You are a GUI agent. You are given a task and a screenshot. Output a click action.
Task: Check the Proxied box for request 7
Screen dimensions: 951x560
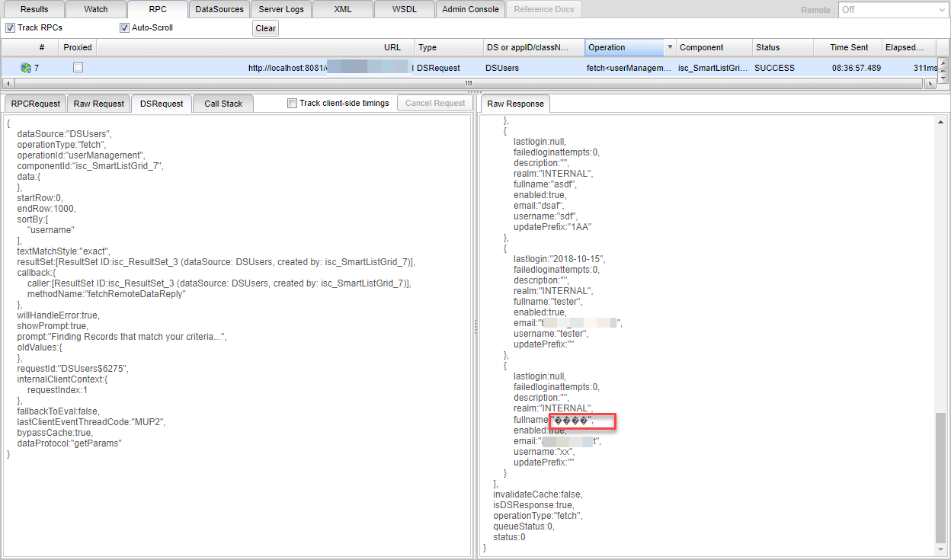78,68
